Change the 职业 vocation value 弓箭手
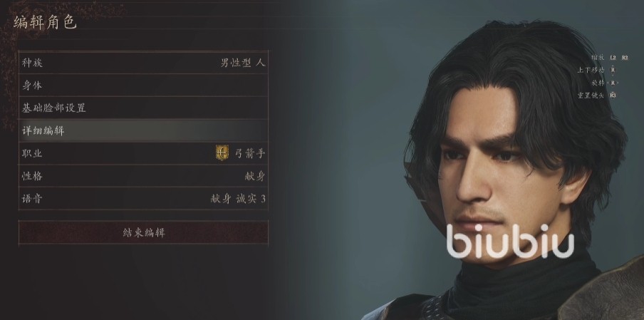The width and height of the screenshot is (644, 320). 250,154
